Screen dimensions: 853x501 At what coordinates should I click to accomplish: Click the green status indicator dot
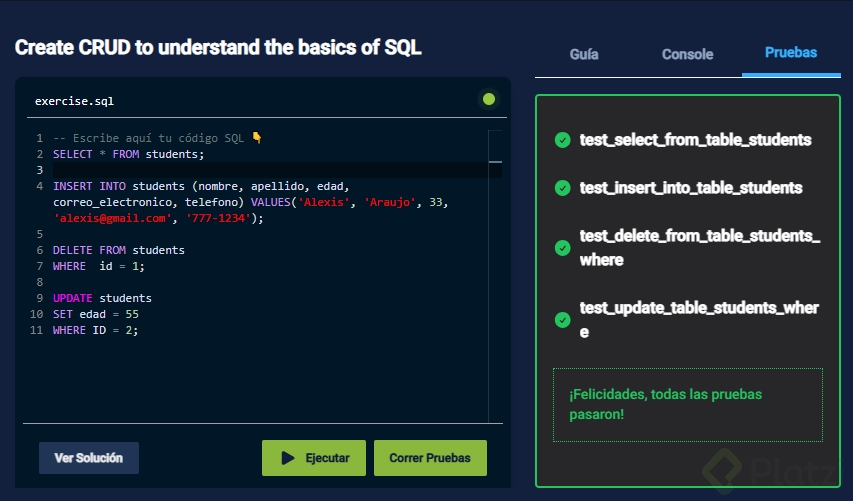tap(489, 99)
